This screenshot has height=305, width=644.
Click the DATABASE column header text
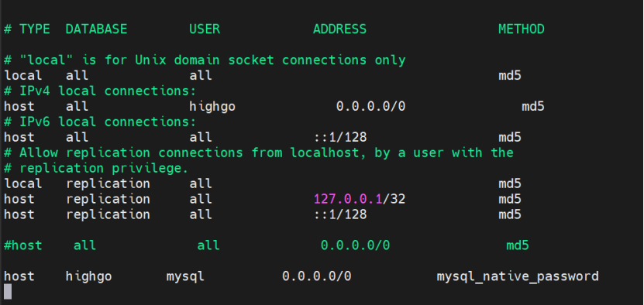click(96, 29)
